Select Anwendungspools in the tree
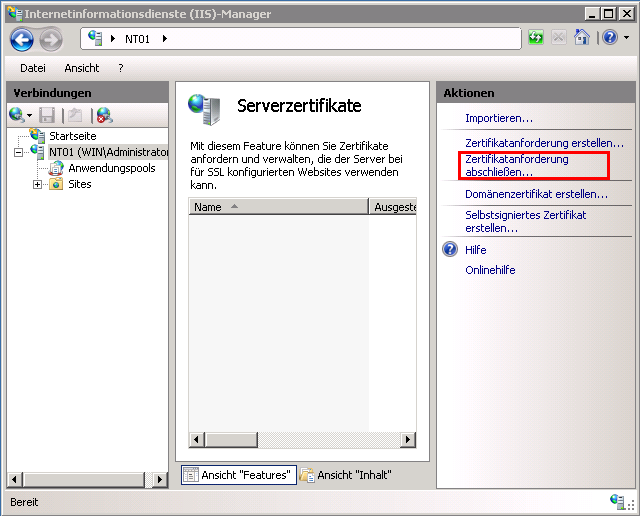 click(x=111, y=168)
